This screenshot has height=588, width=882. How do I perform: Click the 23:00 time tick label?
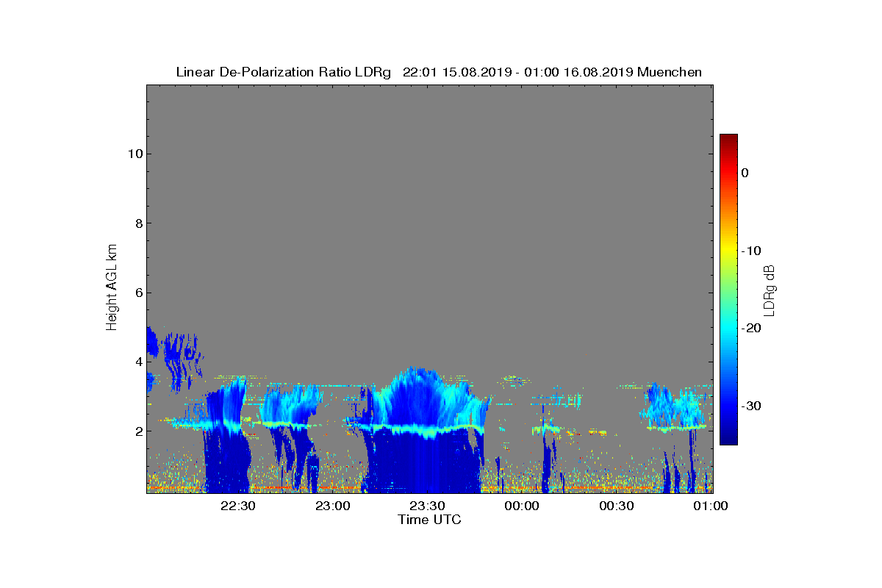click(x=332, y=506)
